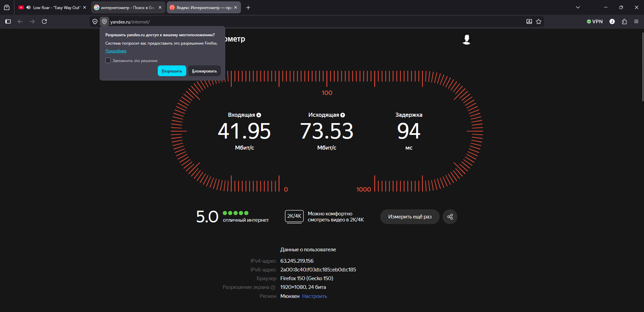The height and width of the screenshot is (312, 644).
Task: Open the Yandex user profile icon
Action: [466, 39]
